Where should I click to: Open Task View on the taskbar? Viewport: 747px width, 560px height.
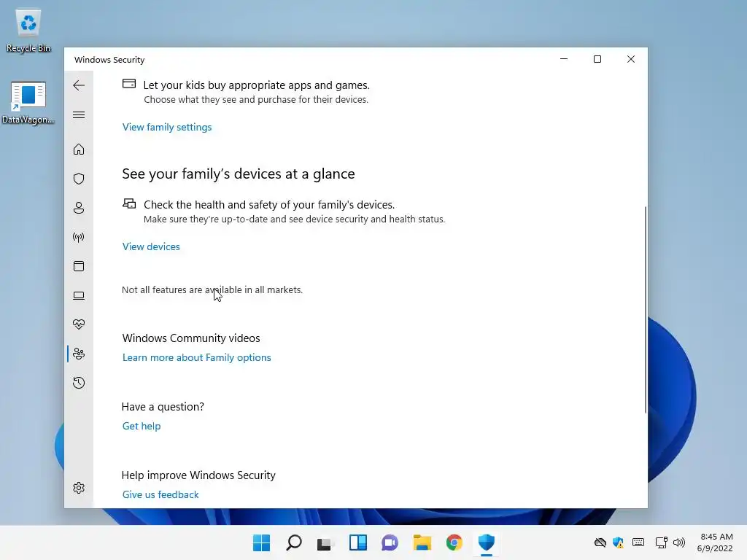[325, 542]
